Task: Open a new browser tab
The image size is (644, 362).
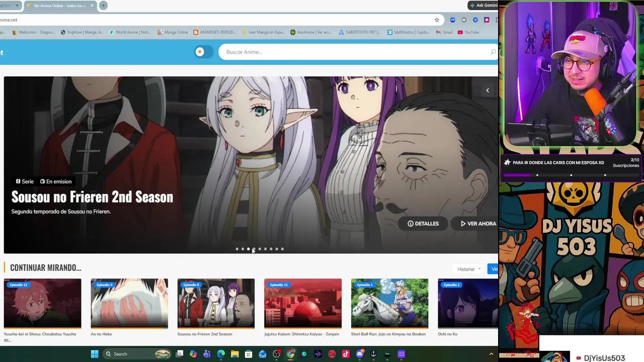Action: point(103,6)
